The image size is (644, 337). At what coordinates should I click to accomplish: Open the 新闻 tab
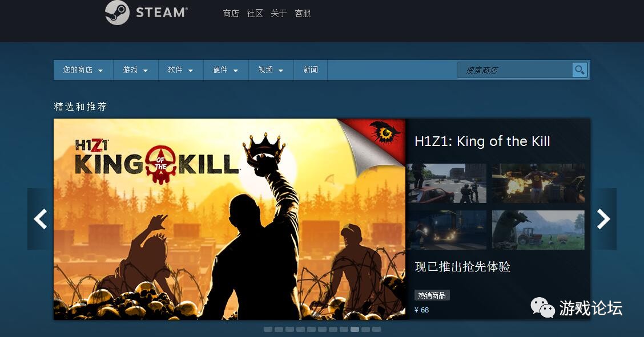point(311,70)
